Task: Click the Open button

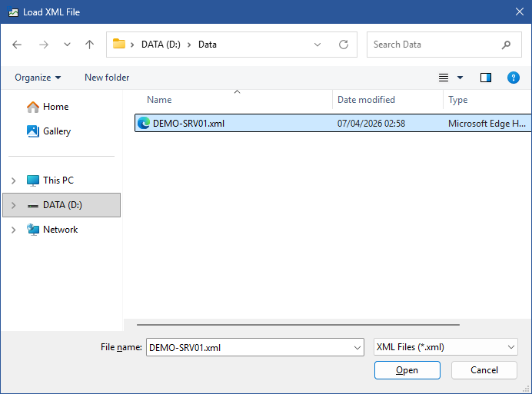Action: pos(407,370)
